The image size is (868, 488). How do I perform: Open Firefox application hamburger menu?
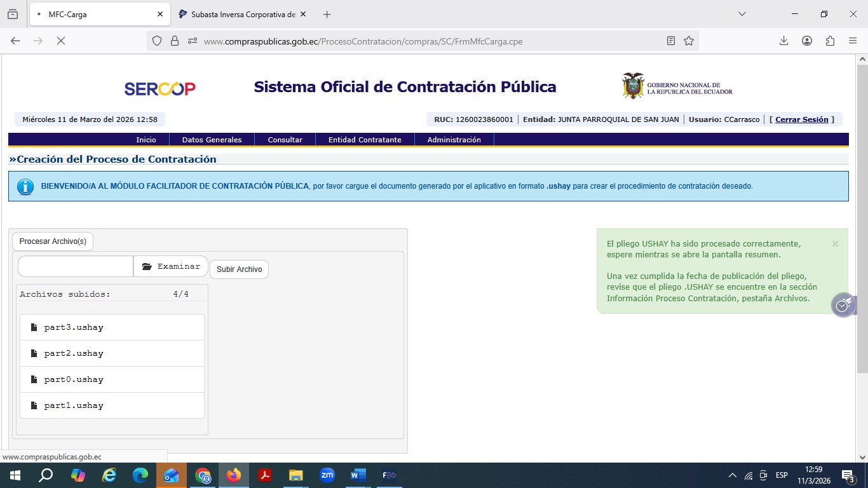(x=853, y=41)
